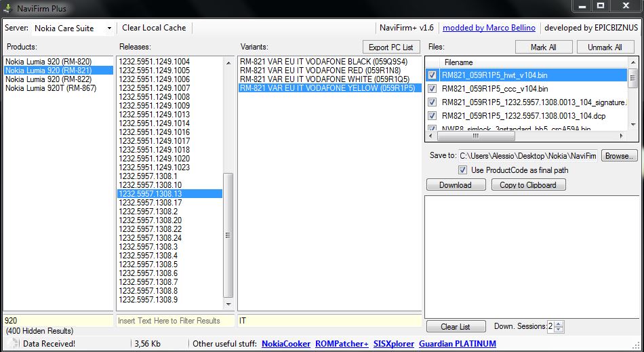644x352 pixels.
Task: Select release 1232.5957.1308.1
Action: 169,176
